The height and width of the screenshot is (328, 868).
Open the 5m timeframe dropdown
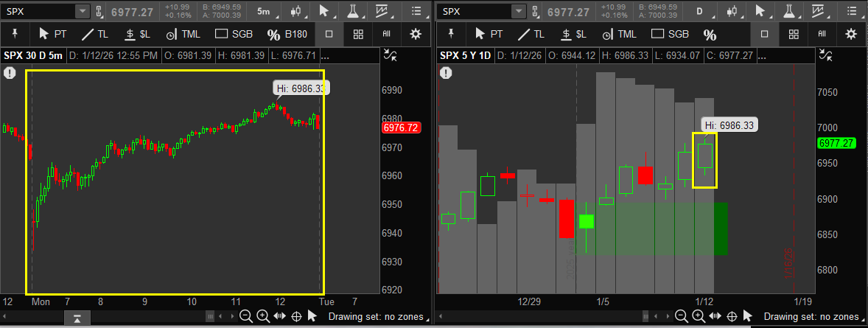[x=265, y=12]
